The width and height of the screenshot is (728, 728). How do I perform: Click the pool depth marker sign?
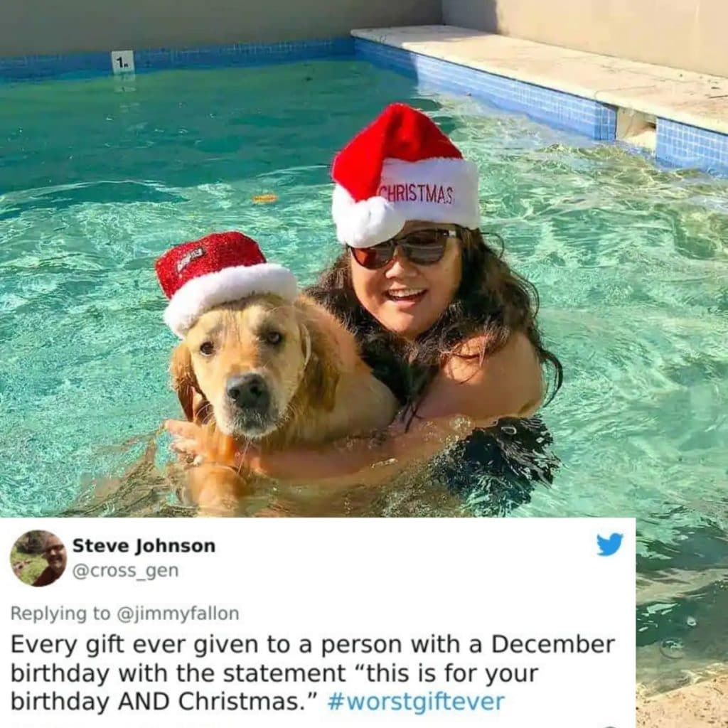click(x=122, y=62)
